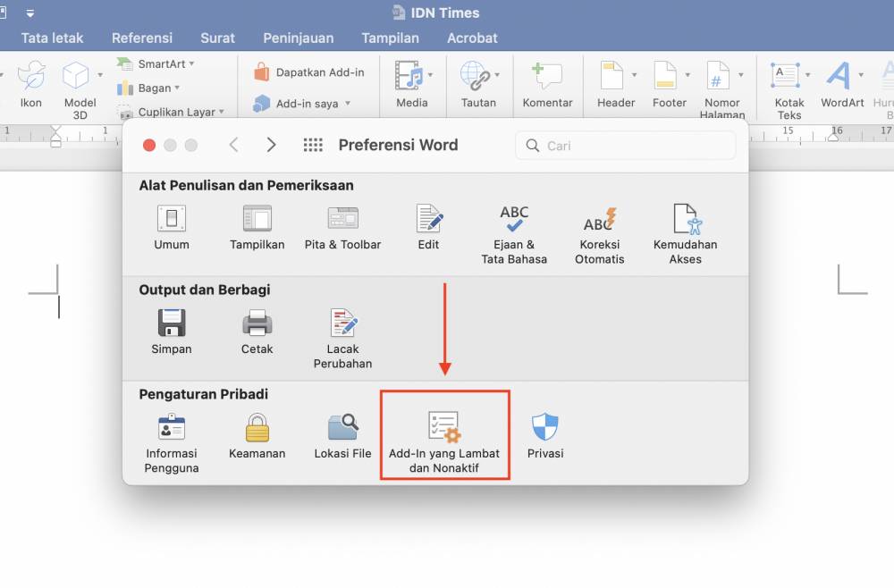Switch to Surat tab
This screenshot has height=588, width=894.
point(217,38)
